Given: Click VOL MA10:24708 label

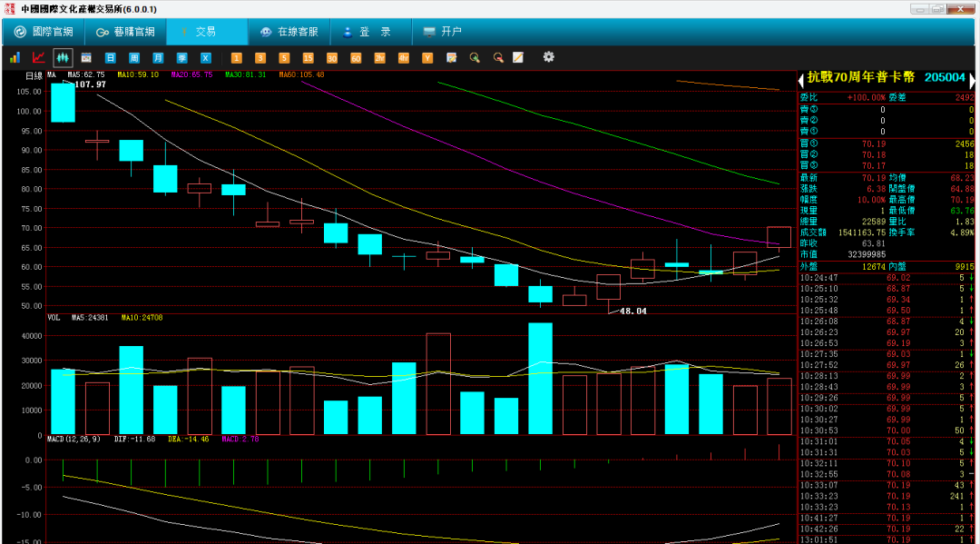Looking at the screenshot, I should point(142,318).
